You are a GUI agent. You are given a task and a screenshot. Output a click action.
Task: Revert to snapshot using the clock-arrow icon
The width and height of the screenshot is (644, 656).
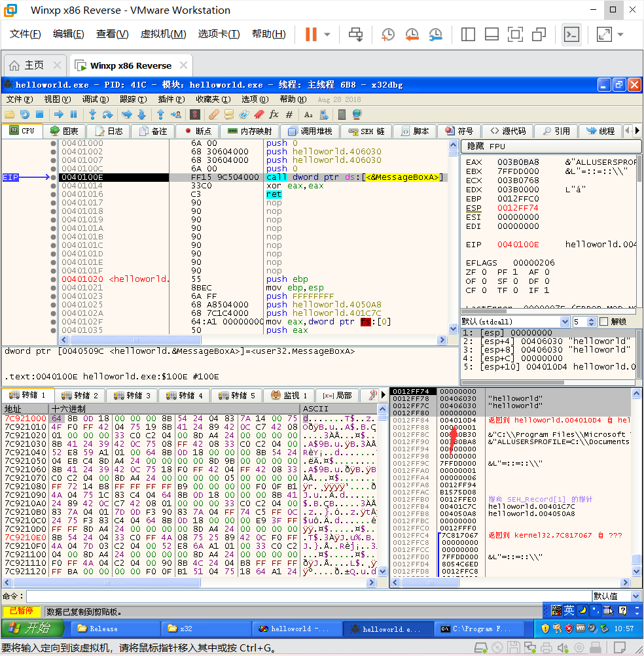point(412,34)
